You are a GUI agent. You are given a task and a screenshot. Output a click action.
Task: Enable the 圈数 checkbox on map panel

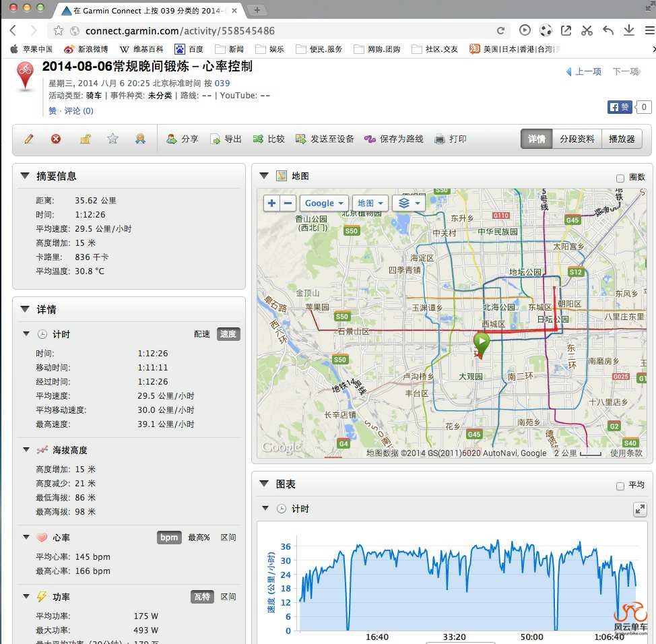(x=620, y=178)
